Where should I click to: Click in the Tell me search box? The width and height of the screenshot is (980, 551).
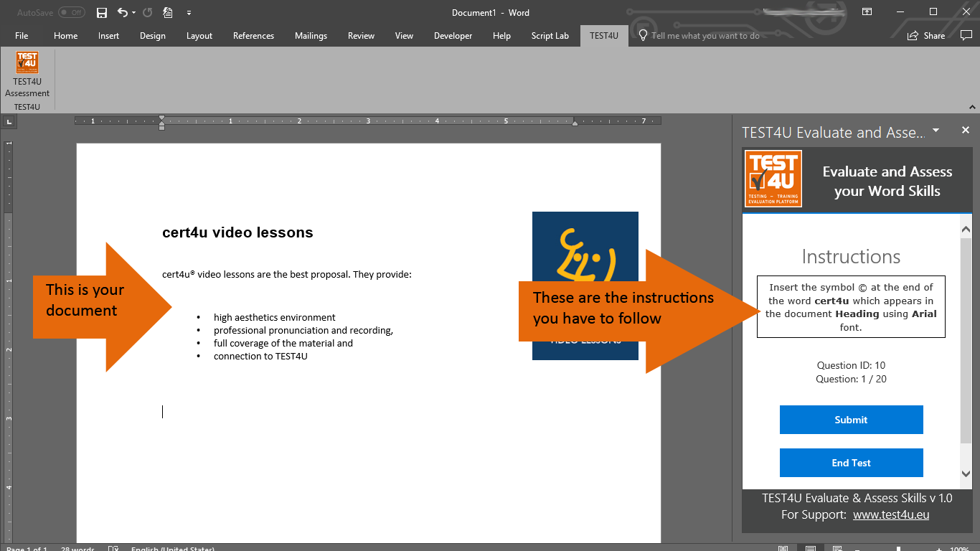[x=705, y=36]
